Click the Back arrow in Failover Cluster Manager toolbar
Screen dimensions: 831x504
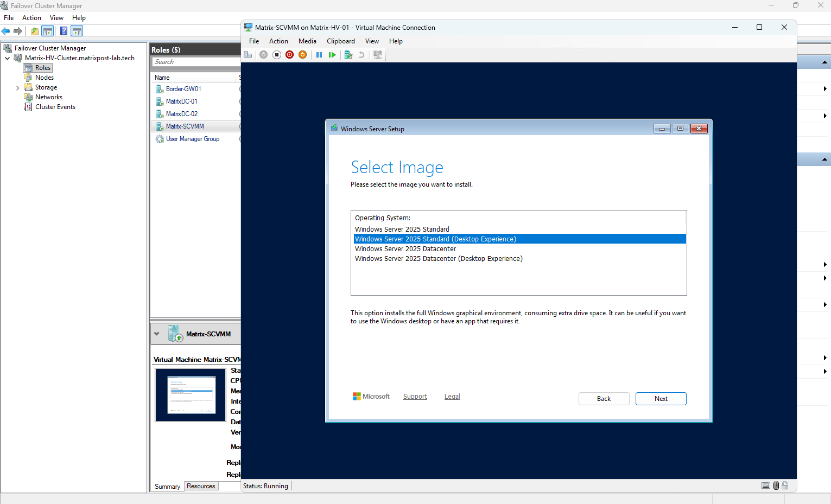(6, 31)
